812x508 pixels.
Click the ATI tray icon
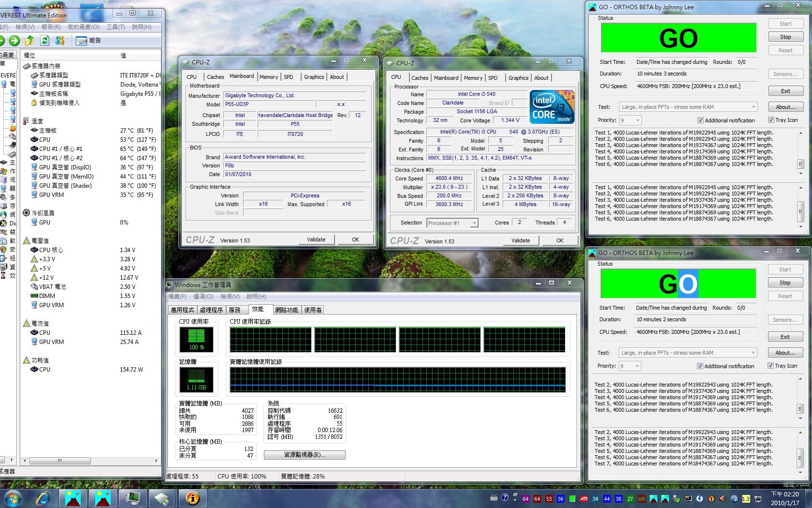(583, 498)
